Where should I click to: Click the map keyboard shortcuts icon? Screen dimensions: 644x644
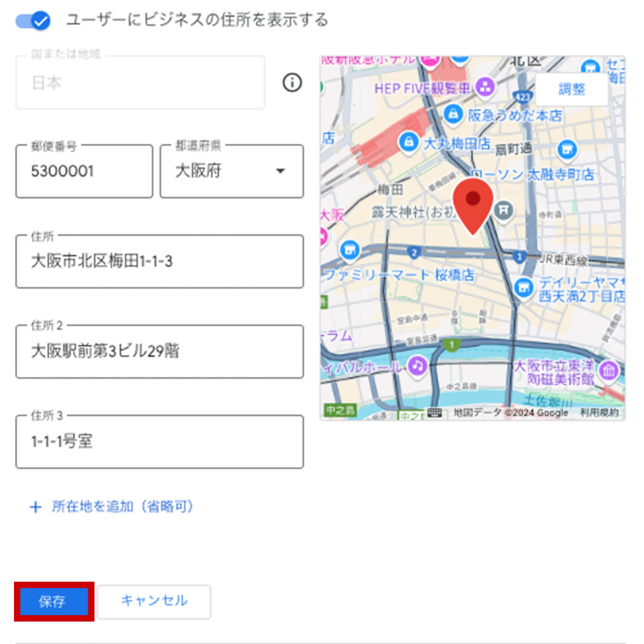(435, 412)
